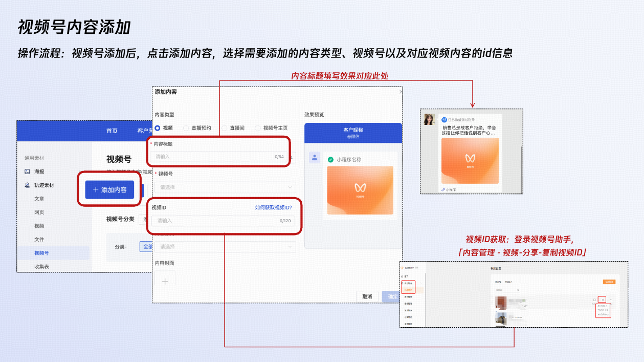This screenshot has height=362, width=644.
Task: Click the orange thumbnail in 效果预览
Action: tap(360, 190)
